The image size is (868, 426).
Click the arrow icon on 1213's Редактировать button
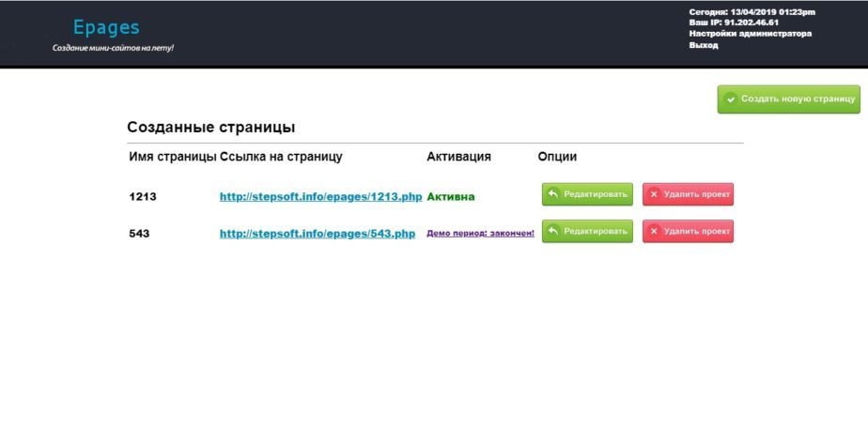[x=553, y=194]
